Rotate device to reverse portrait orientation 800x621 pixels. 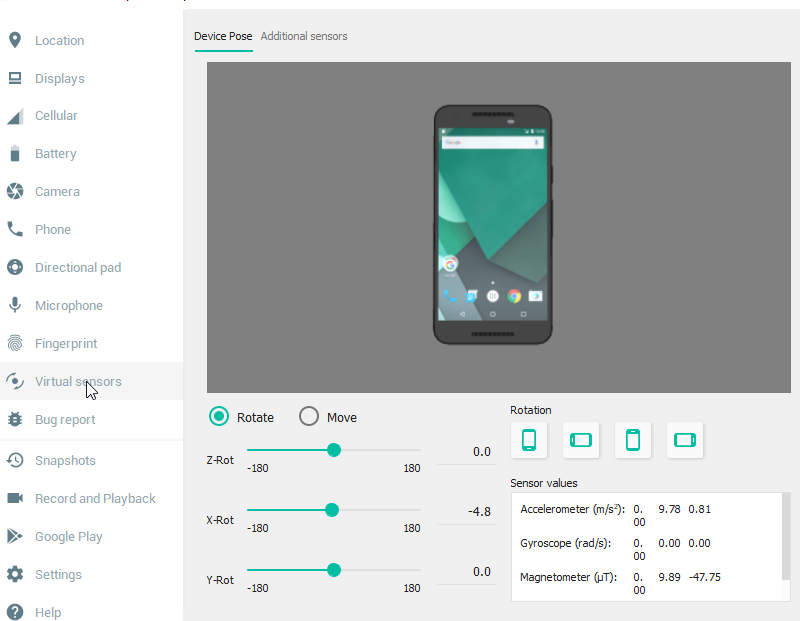point(633,440)
